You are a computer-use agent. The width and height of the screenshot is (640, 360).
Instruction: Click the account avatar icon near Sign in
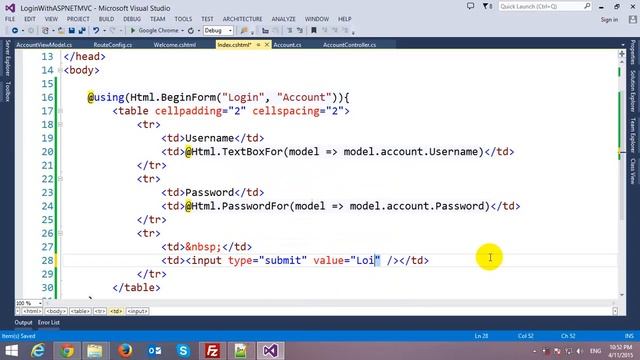633,19
